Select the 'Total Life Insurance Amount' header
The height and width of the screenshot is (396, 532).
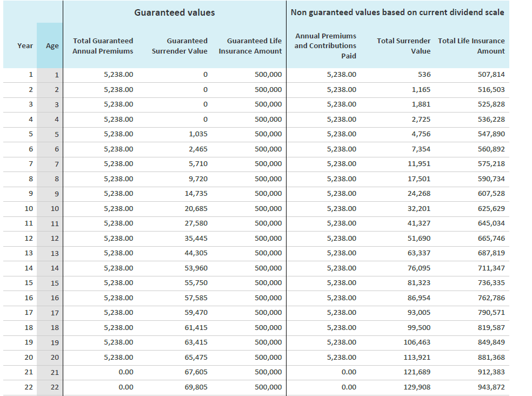click(x=471, y=46)
